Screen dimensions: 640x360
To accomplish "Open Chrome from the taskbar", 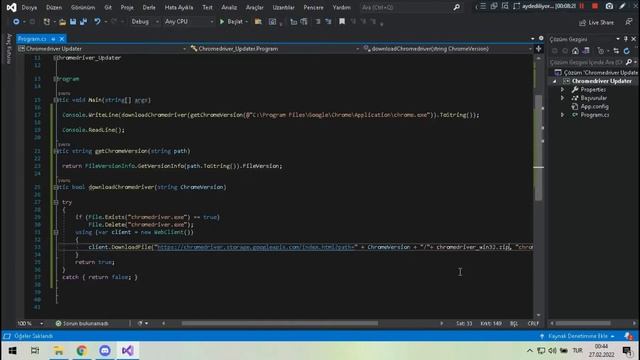I will (x=82, y=351).
